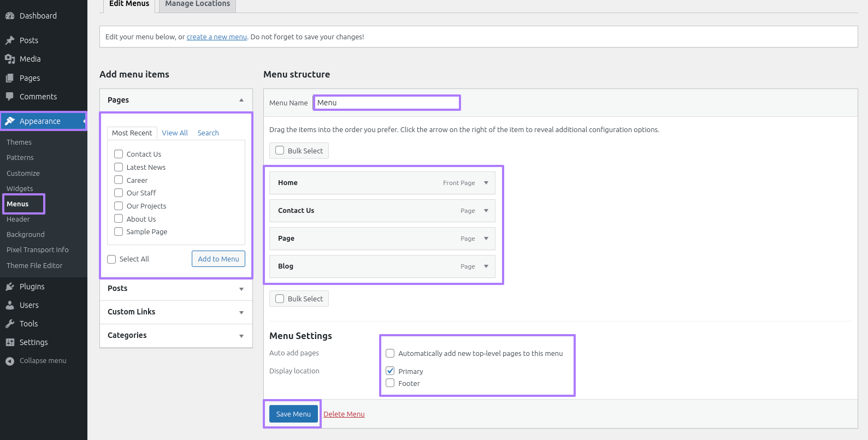Open Themes in Appearance submenu
This screenshot has height=440, width=868.
pyautogui.click(x=19, y=142)
